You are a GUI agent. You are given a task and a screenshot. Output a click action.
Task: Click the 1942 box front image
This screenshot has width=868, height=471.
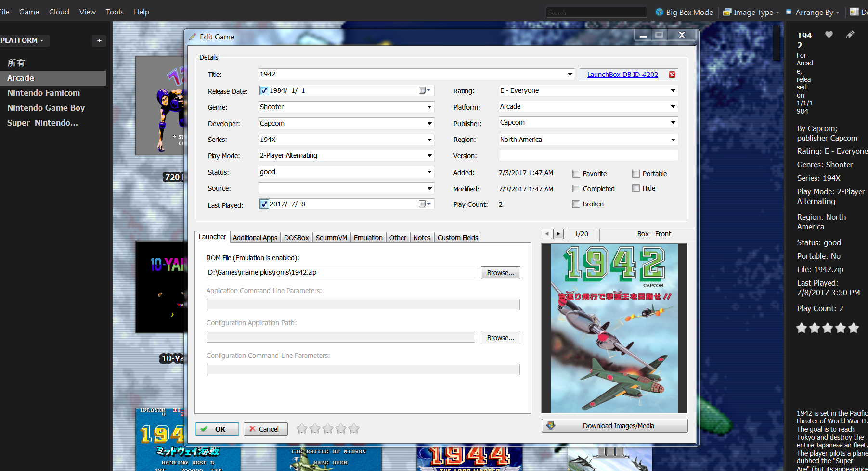click(x=614, y=328)
